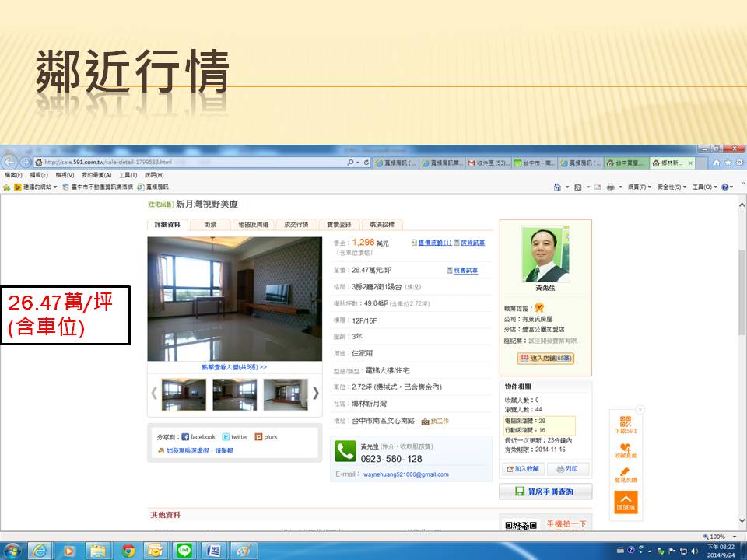Screen dimensions: 747x560
Task: Open the large living room main photo
Action: 235,299
